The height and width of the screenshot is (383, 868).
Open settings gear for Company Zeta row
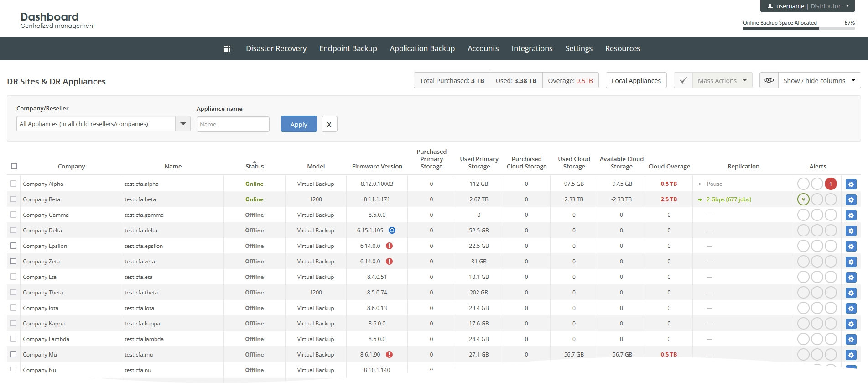coord(851,262)
